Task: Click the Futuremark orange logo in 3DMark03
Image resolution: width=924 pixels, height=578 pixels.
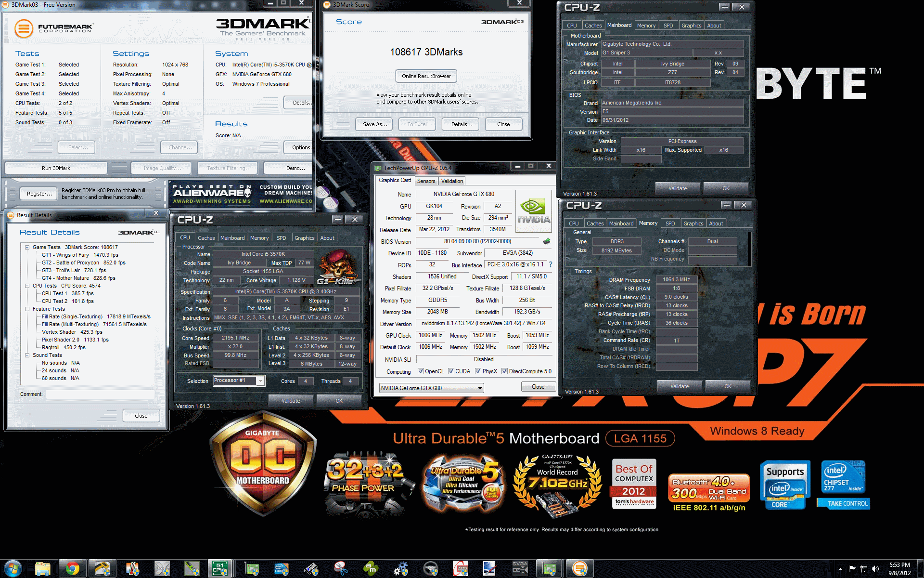Action: (x=24, y=28)
